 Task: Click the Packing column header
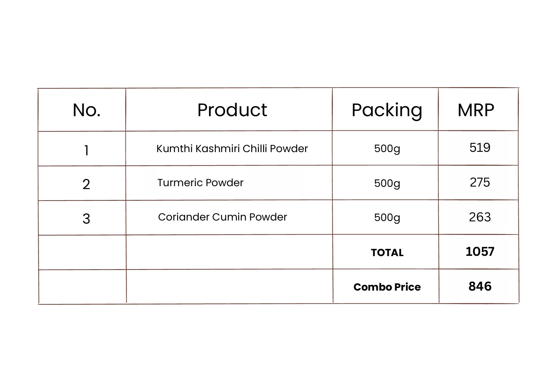tap(387, 110)
